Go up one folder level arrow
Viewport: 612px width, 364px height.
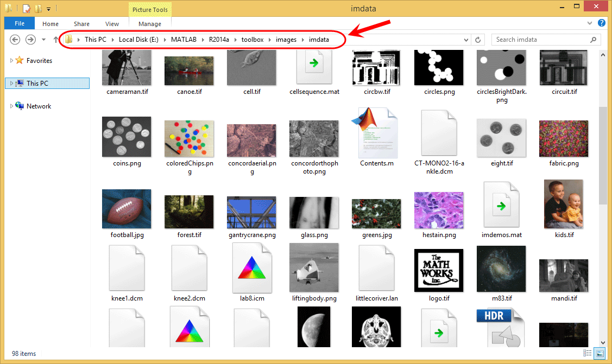(56, 40)
